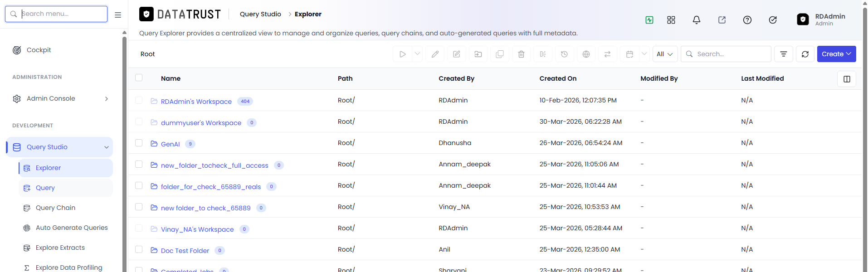Click the circular check status icon

click(x=773, y=20)
